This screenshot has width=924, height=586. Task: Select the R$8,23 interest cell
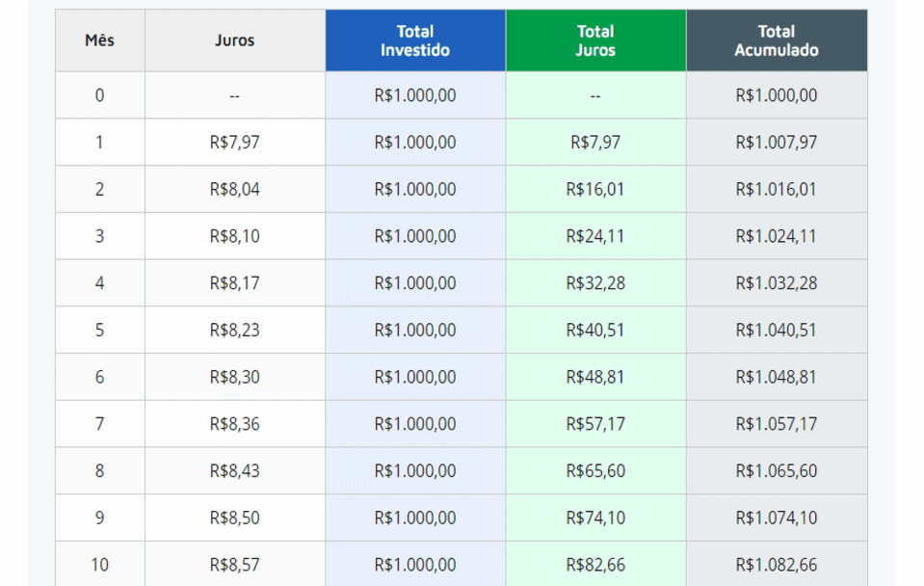234,330
